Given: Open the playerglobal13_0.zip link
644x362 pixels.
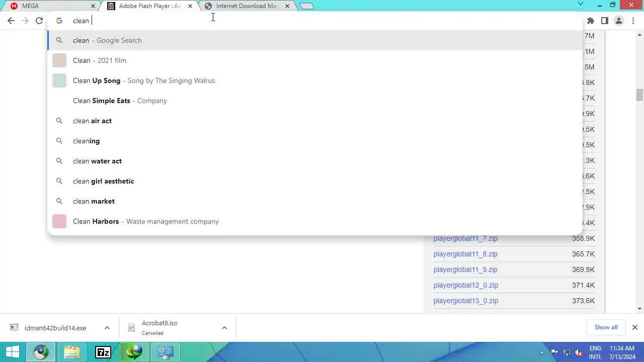Looking at the screenshot, I should point(466,301).
